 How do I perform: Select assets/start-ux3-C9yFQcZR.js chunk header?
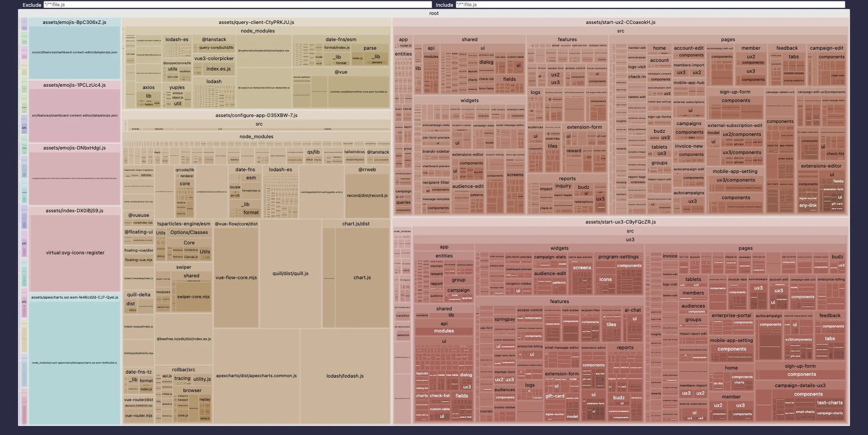pyautogui.click(x=620, y=222)
